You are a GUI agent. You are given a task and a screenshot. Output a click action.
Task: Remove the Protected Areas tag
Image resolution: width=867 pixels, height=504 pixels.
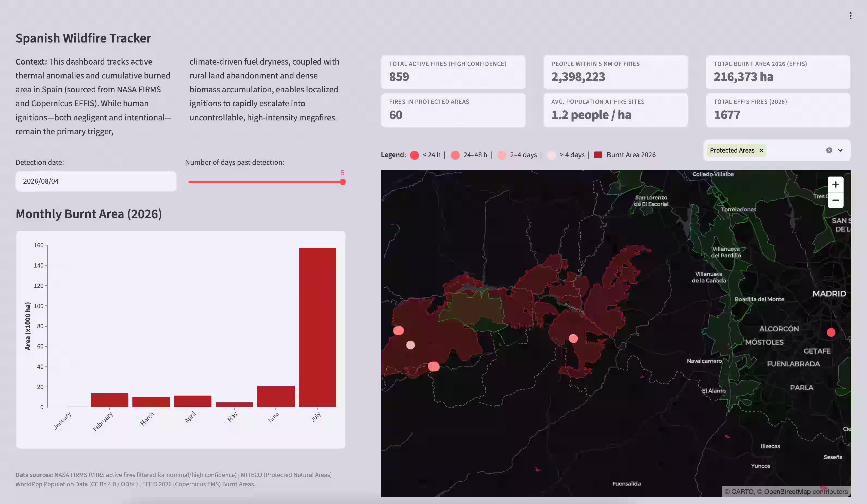coord(761,150)
